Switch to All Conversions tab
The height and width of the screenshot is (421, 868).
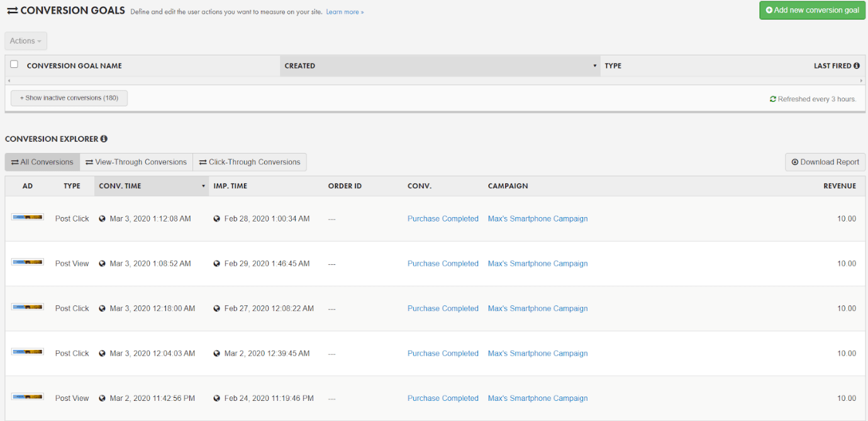[42, 162]
